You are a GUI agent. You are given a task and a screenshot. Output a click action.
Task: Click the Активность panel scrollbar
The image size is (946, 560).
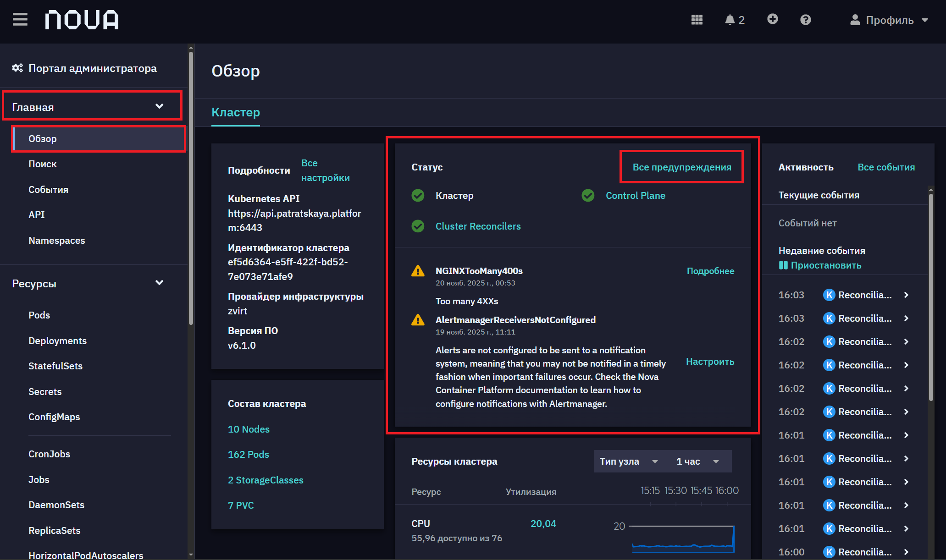coord(931,297)
